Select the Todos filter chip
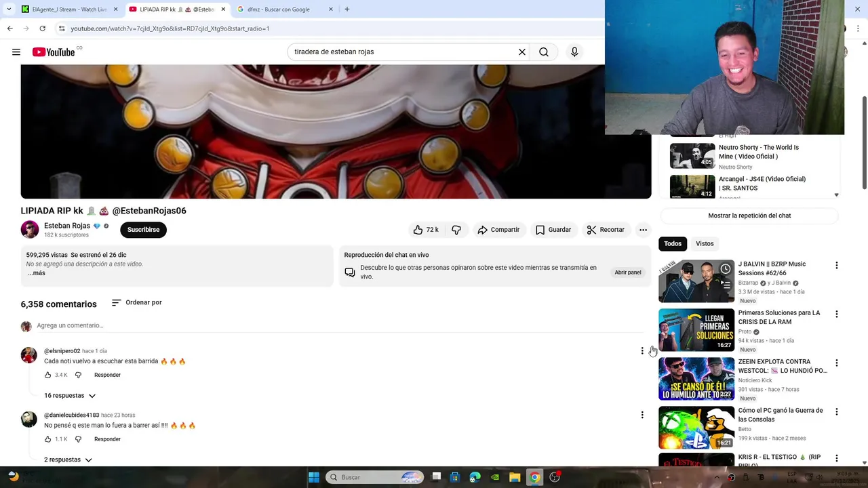This screenshot has height=488, width=868. (673, 244)
